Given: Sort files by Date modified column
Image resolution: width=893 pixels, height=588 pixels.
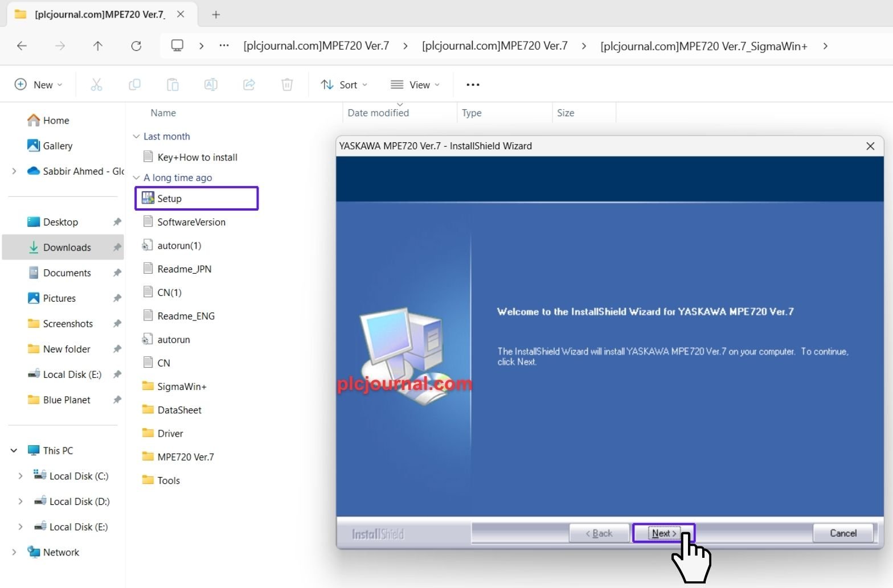Looking at the screenshot, I should tap(378, 113).
